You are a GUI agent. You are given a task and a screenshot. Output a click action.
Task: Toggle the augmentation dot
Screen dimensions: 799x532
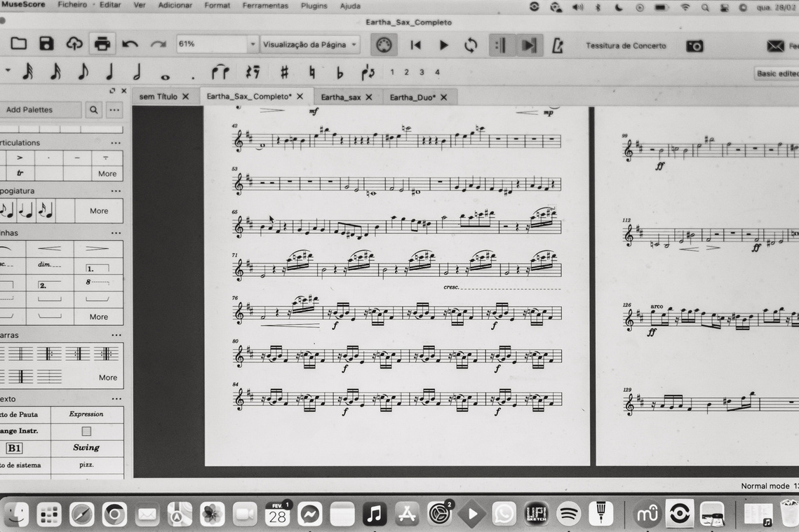(193, 77)
